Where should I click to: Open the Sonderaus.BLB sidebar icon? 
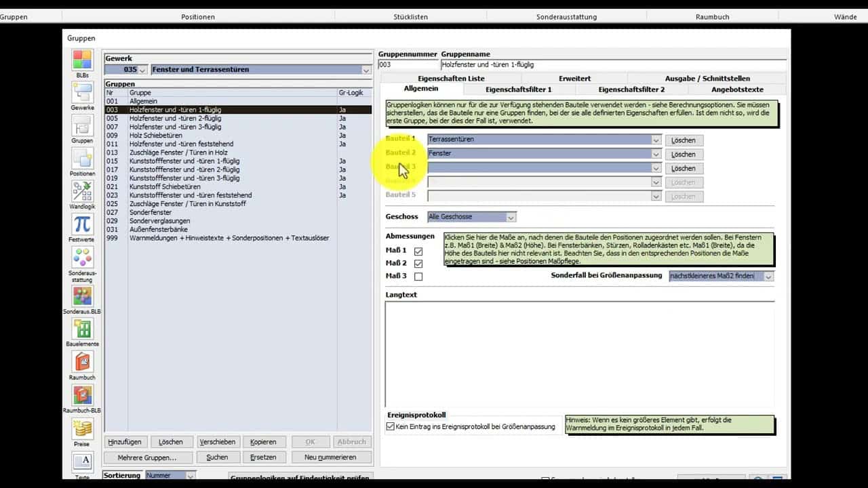(x=82, y=296)
